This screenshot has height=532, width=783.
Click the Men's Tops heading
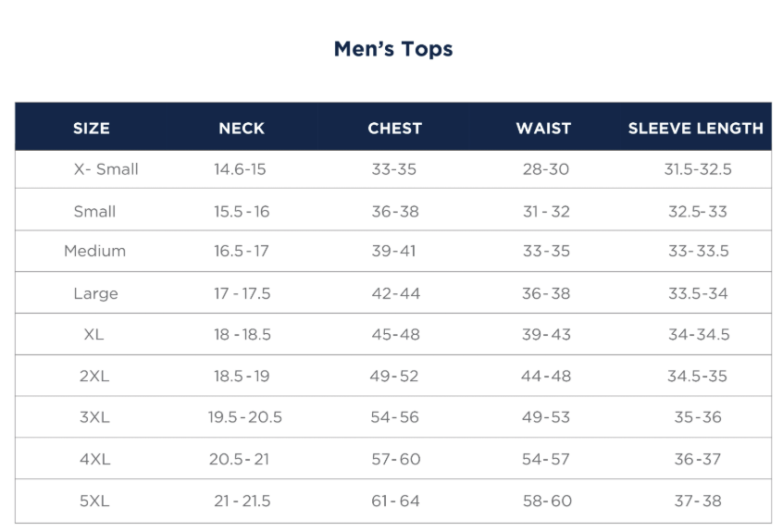coord(392,49)
